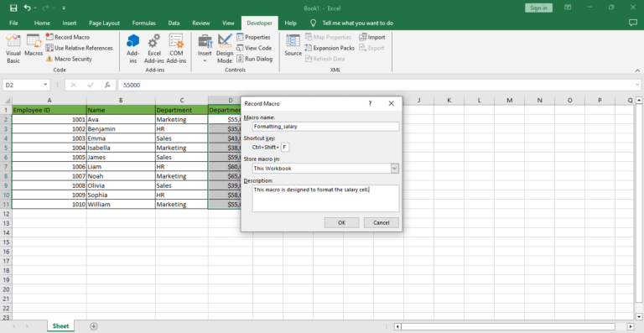Open the Page Layout tab

[x=104, y=23]
